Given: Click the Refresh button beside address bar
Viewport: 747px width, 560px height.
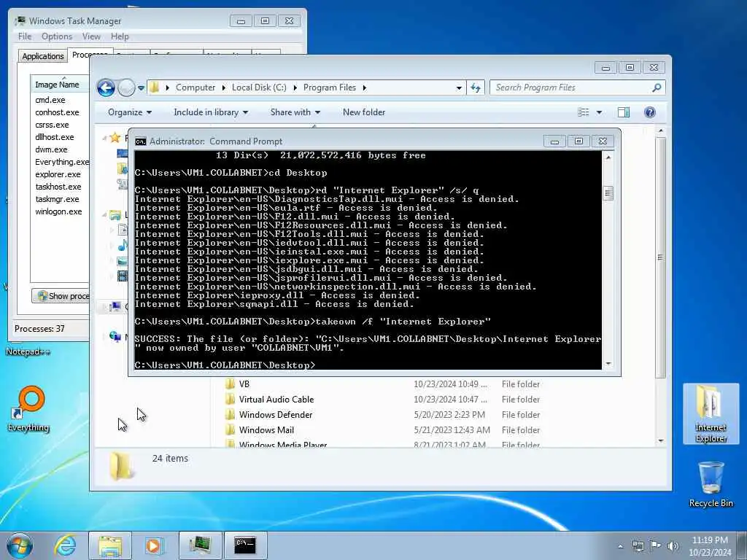Looking at the screenshot, I should coord(476,87).
